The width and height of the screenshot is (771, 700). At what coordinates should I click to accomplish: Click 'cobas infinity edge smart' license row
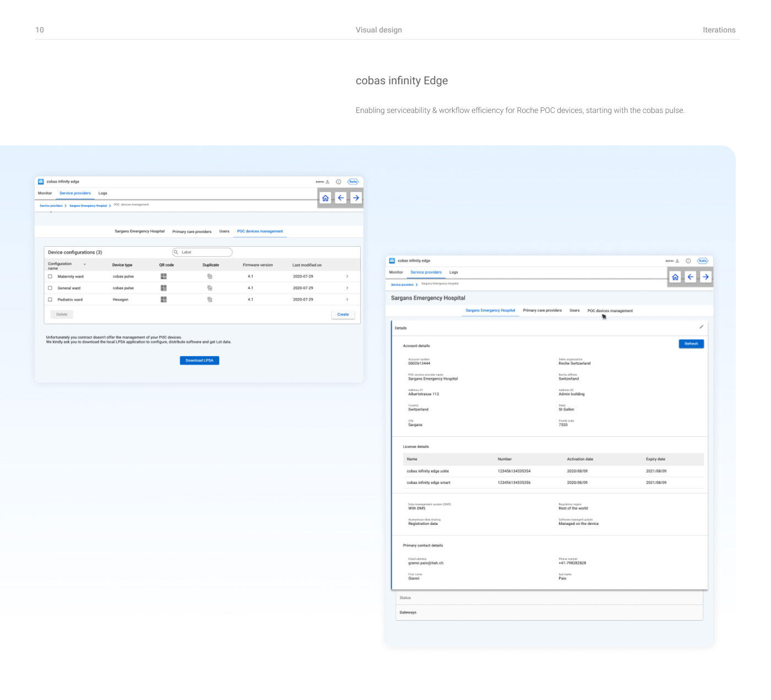553,482
